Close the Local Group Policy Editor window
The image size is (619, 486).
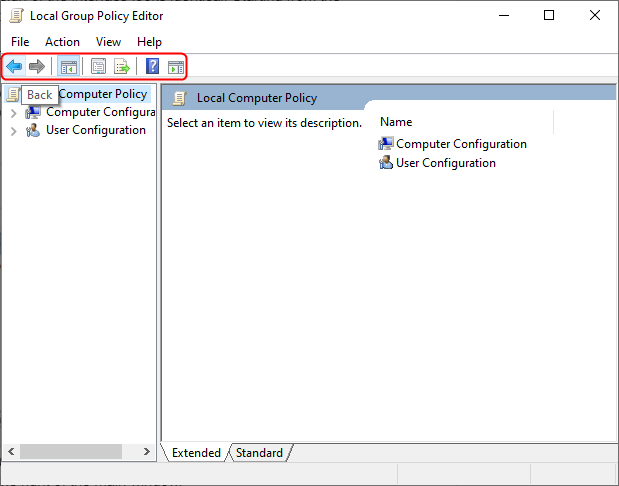tap(595, 15)
